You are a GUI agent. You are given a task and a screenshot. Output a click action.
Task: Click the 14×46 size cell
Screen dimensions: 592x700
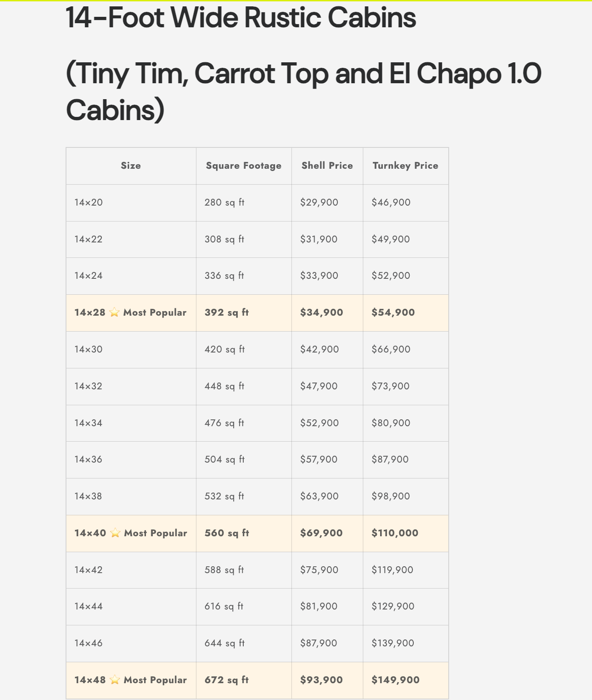pyautogui.click(x=89, y=643)
